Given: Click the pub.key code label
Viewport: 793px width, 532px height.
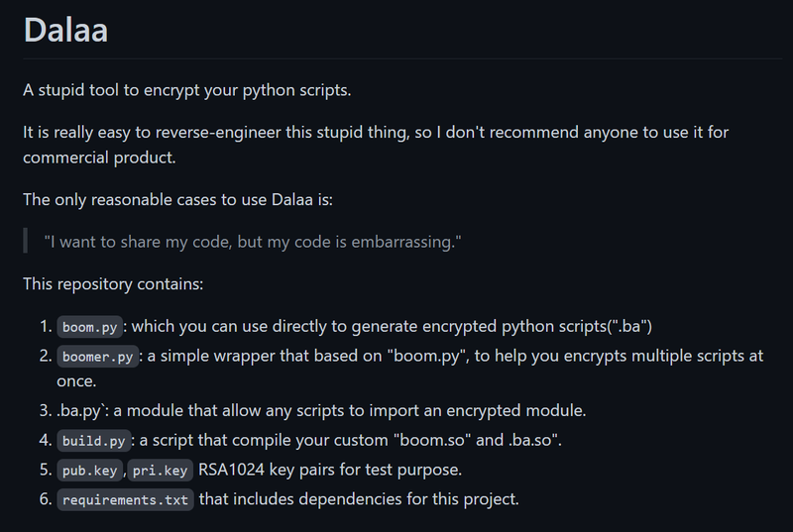Looking at the screenshot, I should [89, 471].
